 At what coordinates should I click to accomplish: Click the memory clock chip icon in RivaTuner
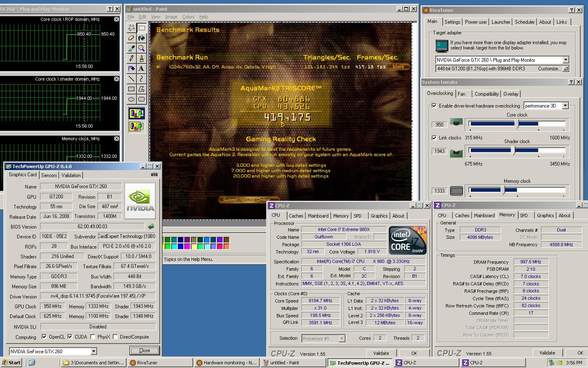(456, 191)
